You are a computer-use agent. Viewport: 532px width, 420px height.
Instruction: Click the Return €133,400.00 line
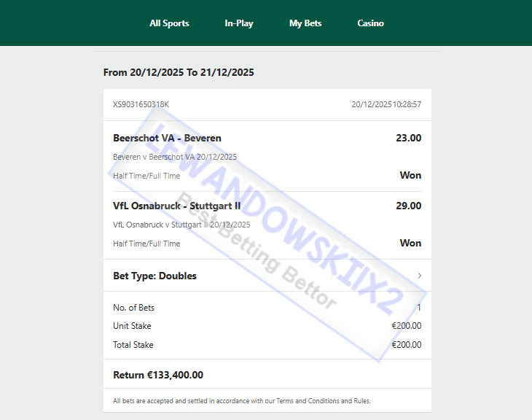[158, 375]
